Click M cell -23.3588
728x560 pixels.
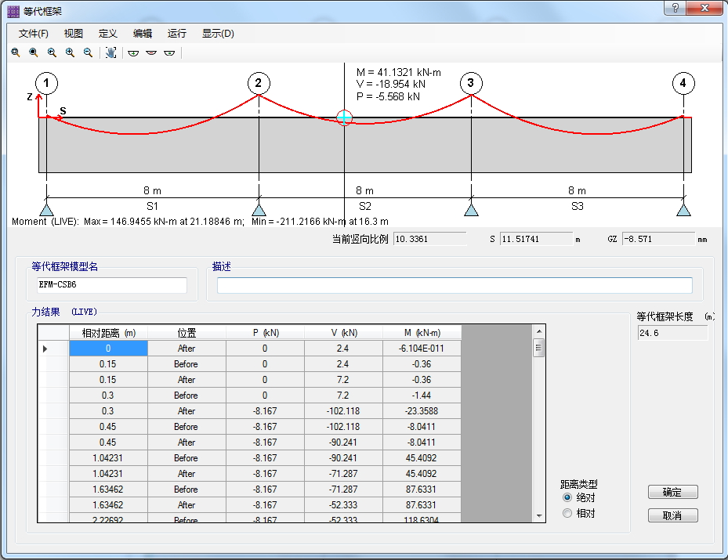pos(422,411)
